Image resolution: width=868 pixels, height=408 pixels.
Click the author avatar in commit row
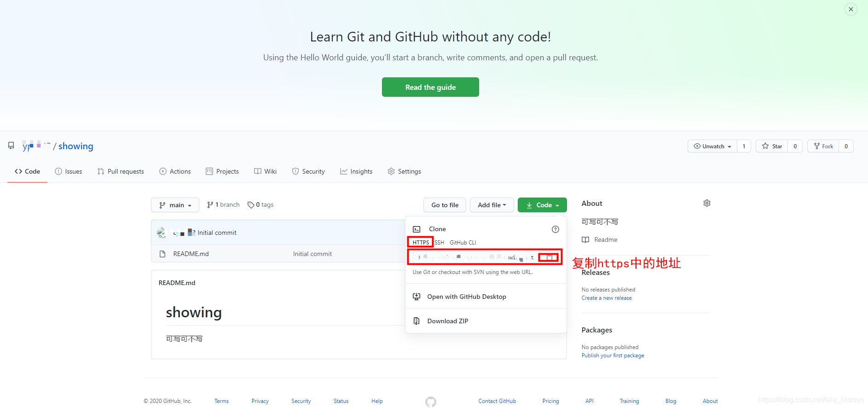coord(162,233)
